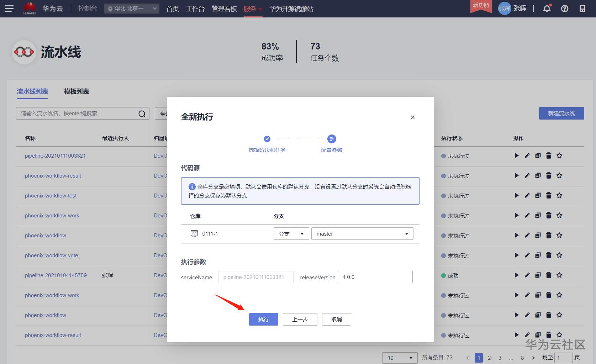Open the master branch dropdown
Image resolution: width=596 pixels, height=364 pixels.
(x=362, y=234)
